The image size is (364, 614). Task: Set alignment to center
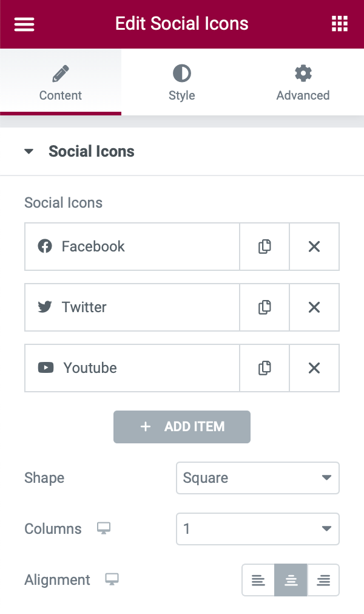point(291,581)
